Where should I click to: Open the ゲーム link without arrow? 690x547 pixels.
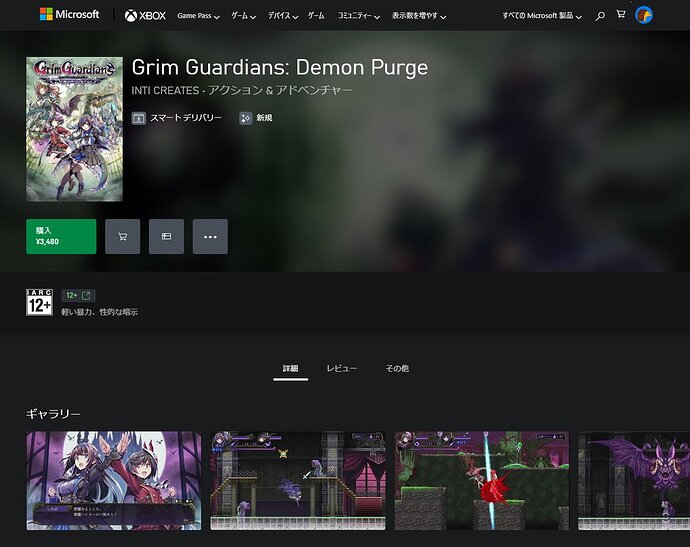click(316, 16)
